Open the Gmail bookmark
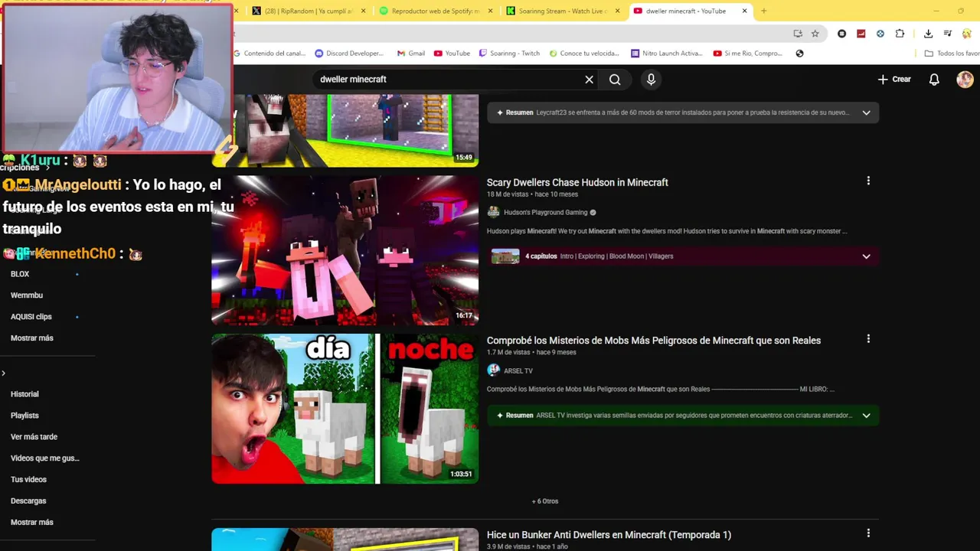980x551 pixels. click(x=411, y=54)
